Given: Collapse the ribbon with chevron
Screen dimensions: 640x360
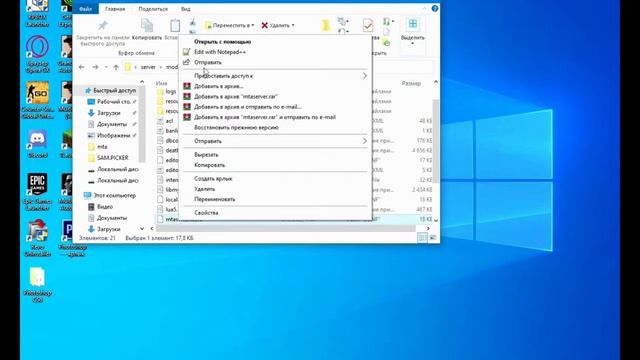Looking at the screenshot, I should tap(425, 8).
